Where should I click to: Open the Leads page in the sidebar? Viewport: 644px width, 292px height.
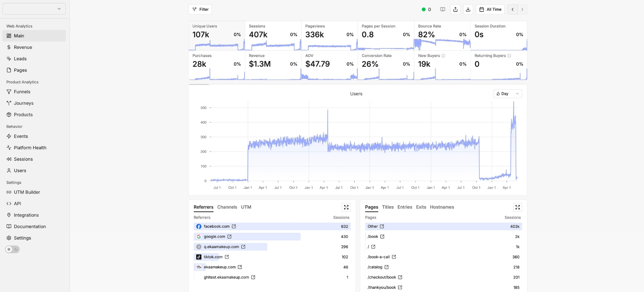[34, 59]
